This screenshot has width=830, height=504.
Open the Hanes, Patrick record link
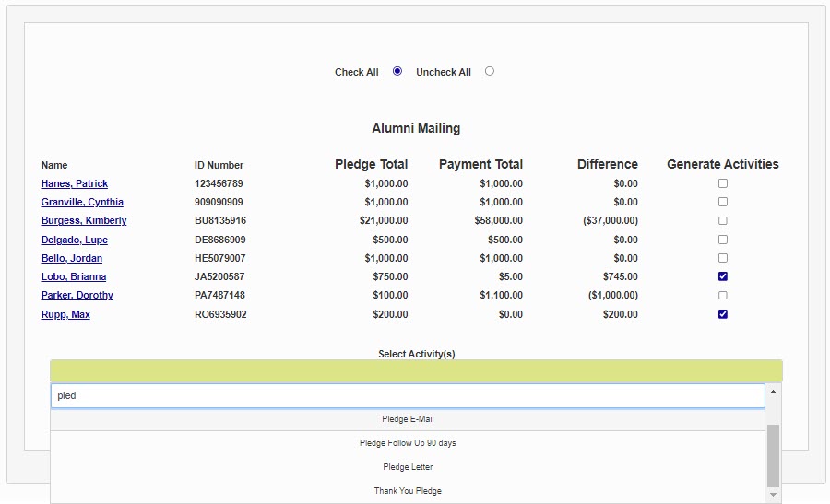click(75, 184)
